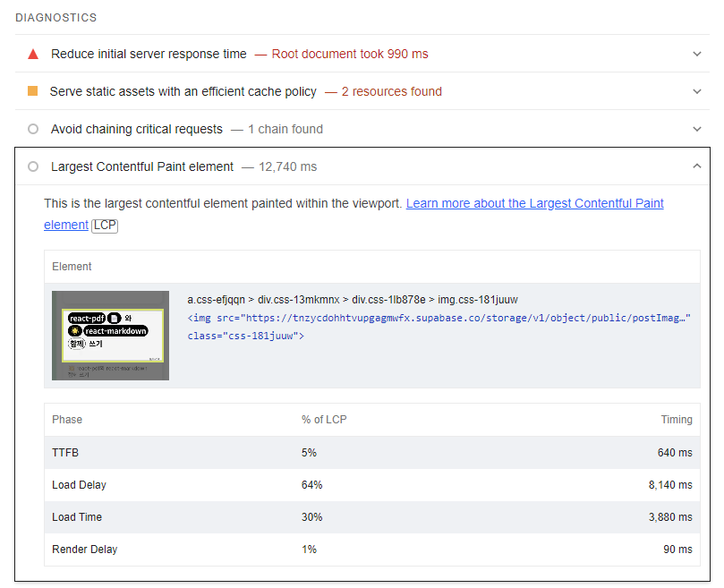Select the TTFB phase row label
Screen dimensions: 724x588
[65, 453]
